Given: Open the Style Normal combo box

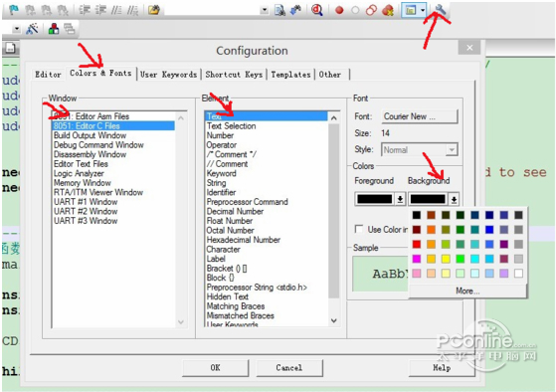Looking at the screenshot, I should point(420,149).
